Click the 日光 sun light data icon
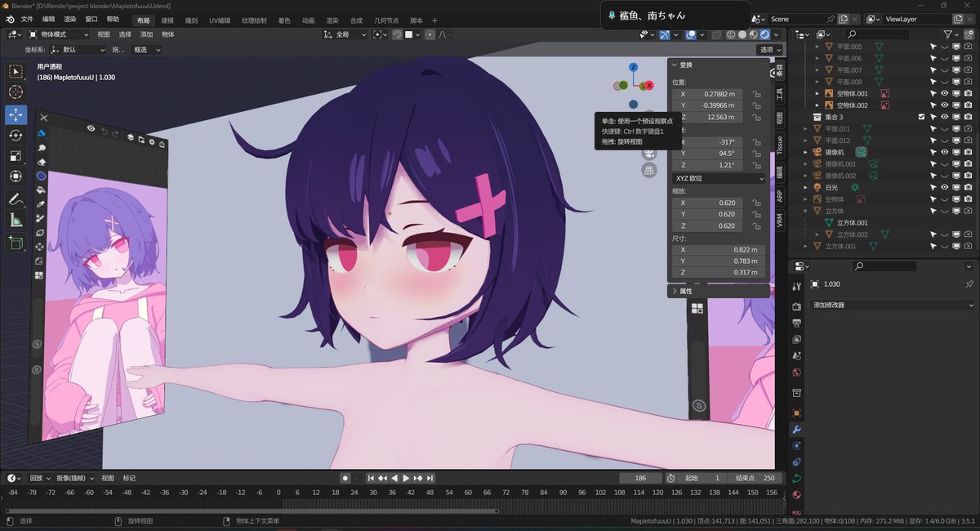980x531 pixels. [855, 187]
